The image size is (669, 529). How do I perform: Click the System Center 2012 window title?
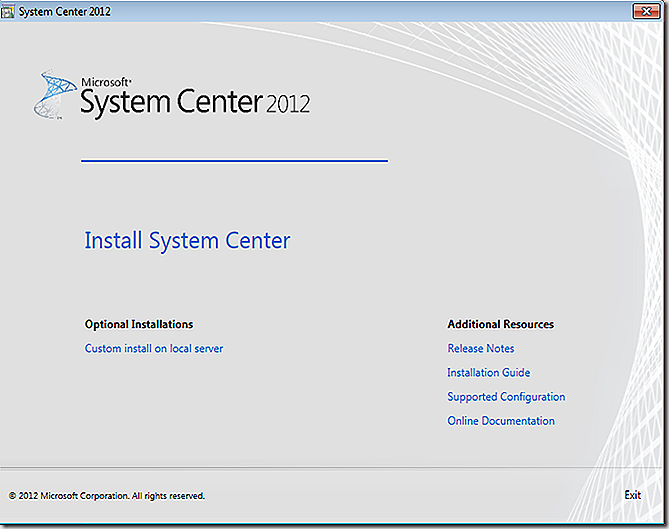tap(64, 12)
